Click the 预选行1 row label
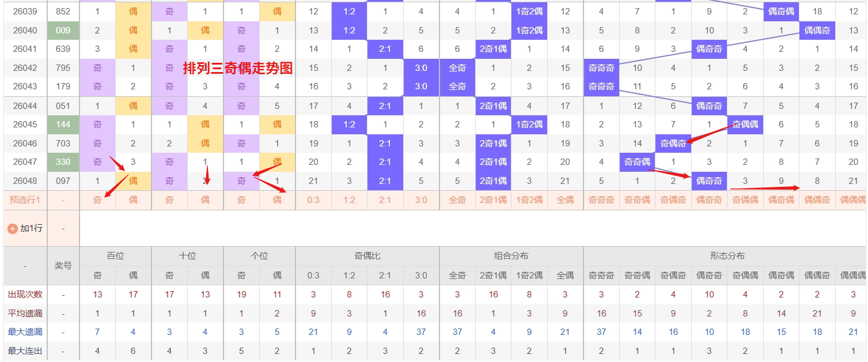Screen dimensions: 868x362 25,199
